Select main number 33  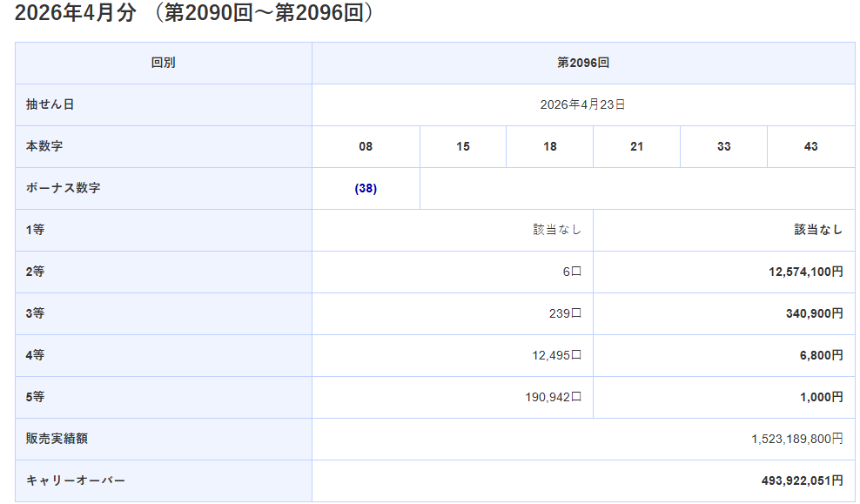click(x=723, y=146)
